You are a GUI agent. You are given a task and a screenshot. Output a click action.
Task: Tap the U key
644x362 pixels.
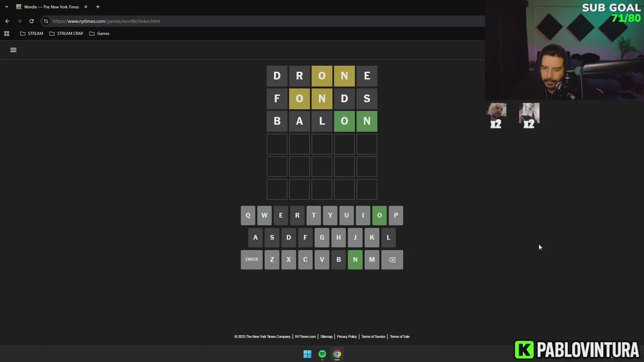tap(346, 215)
